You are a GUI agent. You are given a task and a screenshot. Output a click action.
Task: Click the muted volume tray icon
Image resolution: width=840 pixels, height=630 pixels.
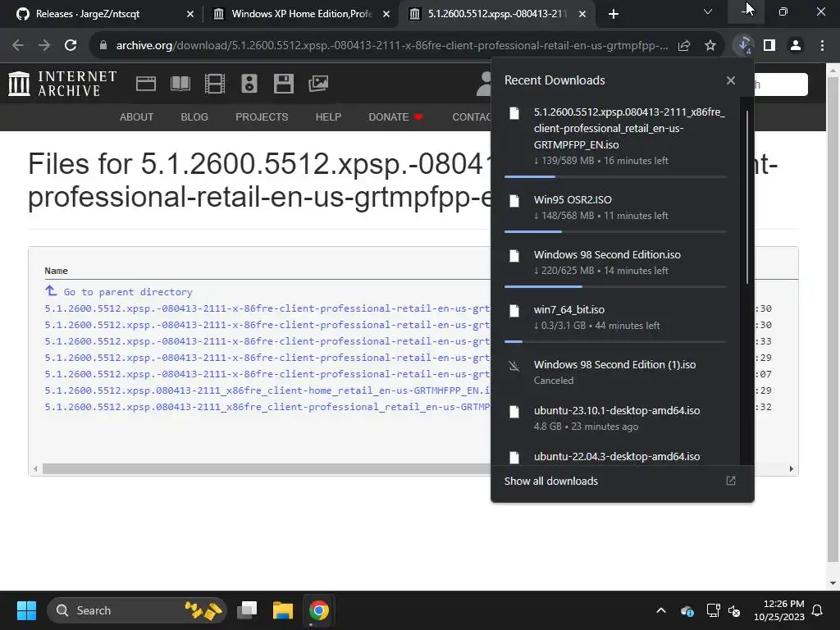[734, 610]
